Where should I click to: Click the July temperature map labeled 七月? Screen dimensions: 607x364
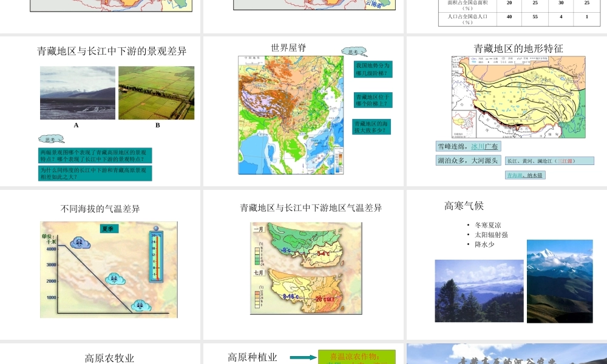(x=306, y=291)
